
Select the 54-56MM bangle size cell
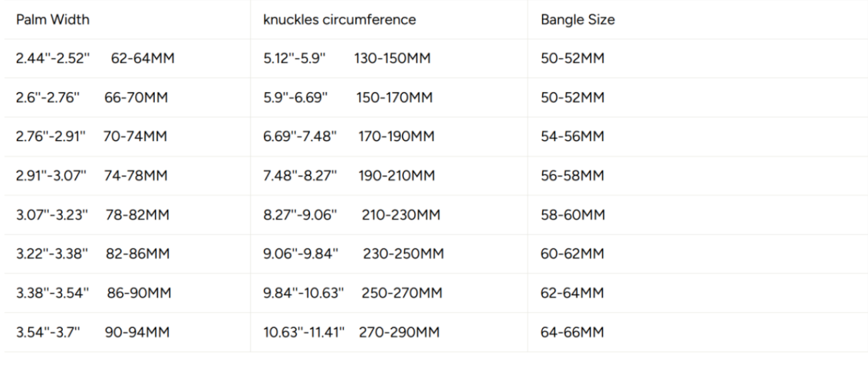(x=573, y=137)
